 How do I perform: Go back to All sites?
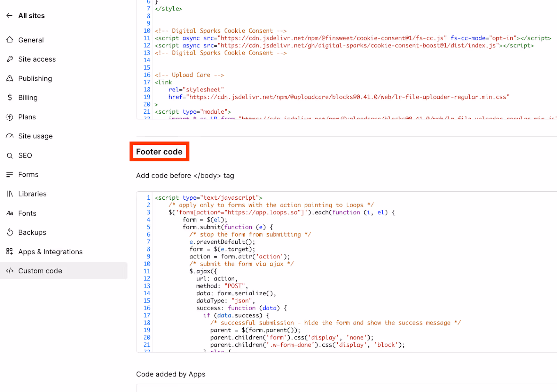pyautogui.click(x=31, y=16)
